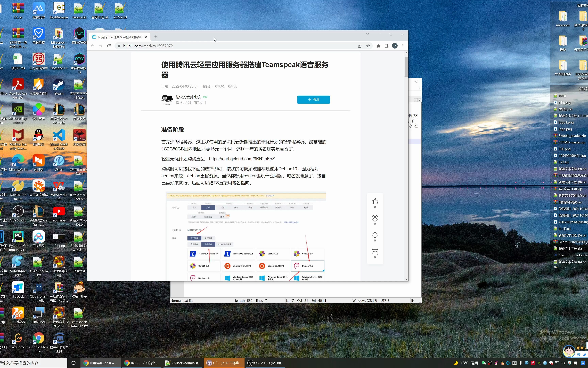Click Chrome forward arrow

[x=101, y=46]
